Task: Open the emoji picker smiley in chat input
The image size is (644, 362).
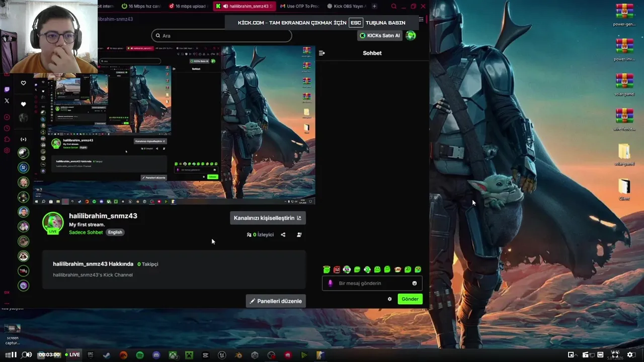Action: [415, 284]
